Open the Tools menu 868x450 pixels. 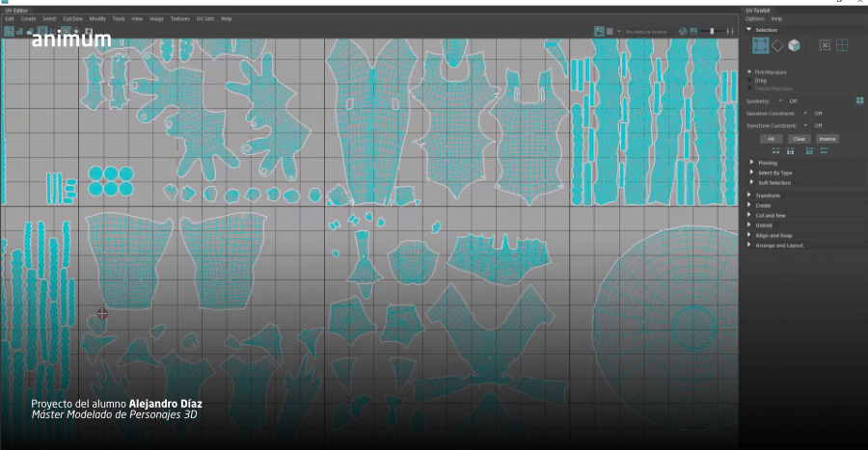pyautogui.click(x=119, y=19)
